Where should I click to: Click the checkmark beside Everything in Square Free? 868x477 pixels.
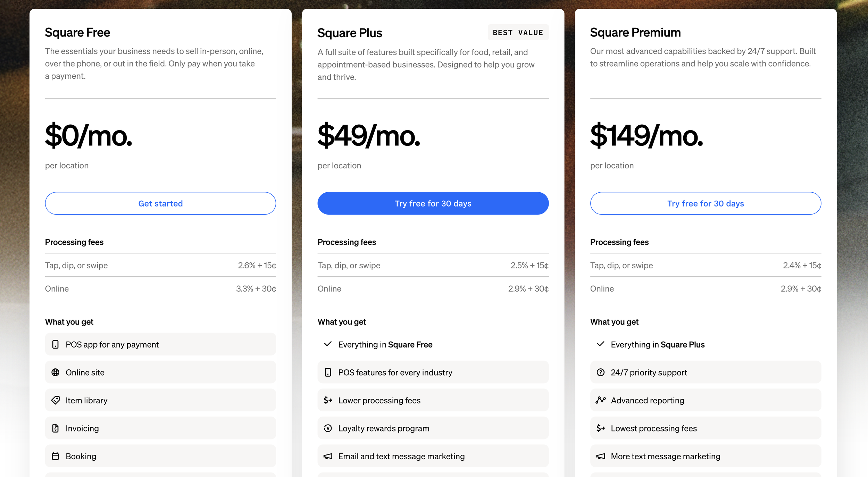click(328, 344)
